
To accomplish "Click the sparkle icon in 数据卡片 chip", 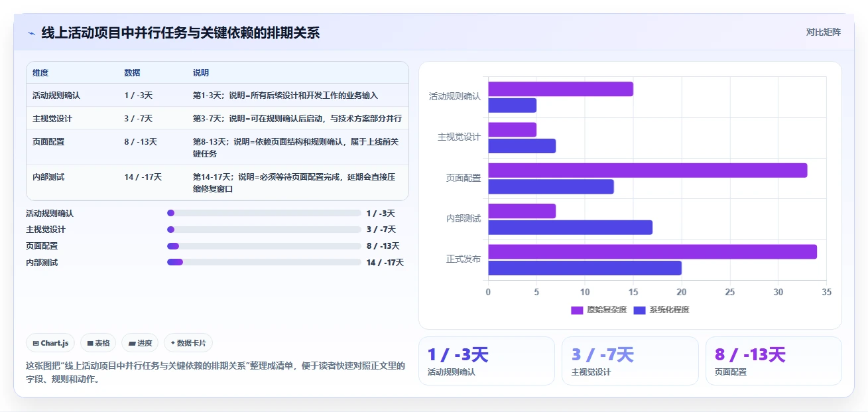I will pyautogui.click(x=173, y=343).
